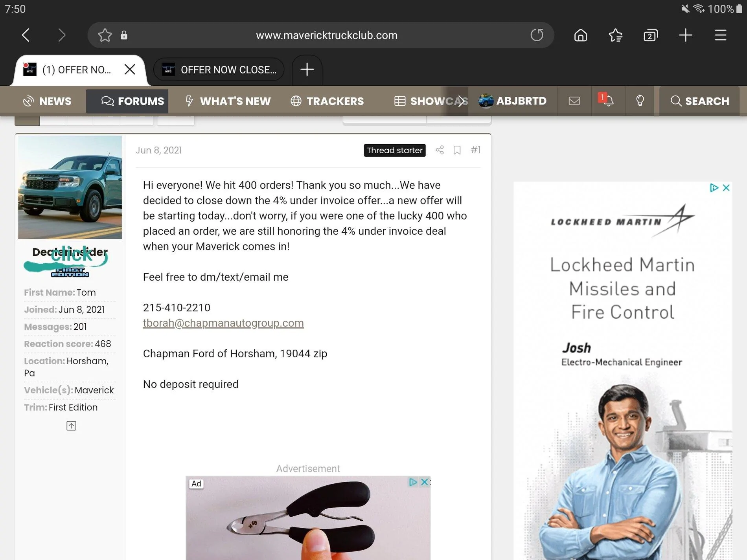Open the Lockheed Martin advertisement
The image size is (747, 560).
point(622,371)
